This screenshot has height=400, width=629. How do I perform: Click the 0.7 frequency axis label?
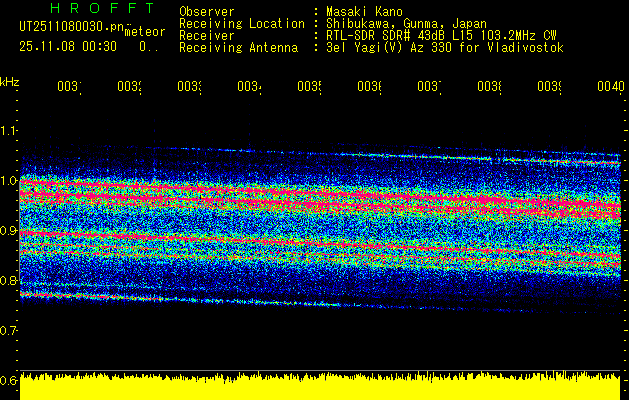[9, 331]
